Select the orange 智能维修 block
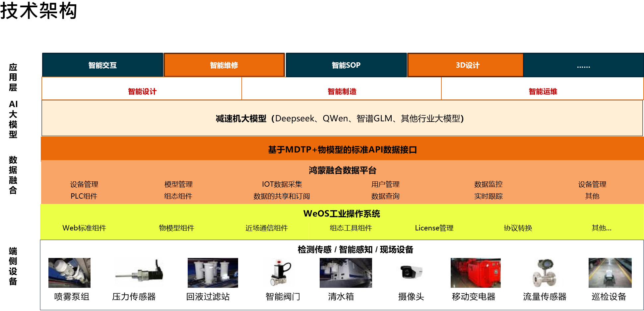Viewport: 644px width, 311px height. 224,65
